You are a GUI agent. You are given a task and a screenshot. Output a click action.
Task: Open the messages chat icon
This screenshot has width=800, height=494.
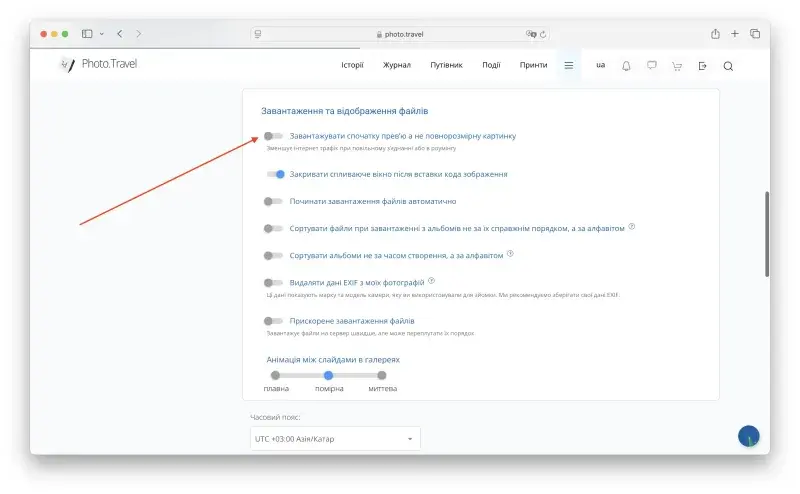(652, 65)
